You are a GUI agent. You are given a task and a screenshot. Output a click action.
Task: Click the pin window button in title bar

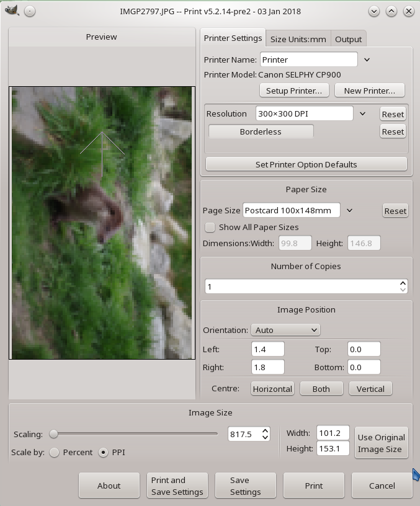click(30, 11)
